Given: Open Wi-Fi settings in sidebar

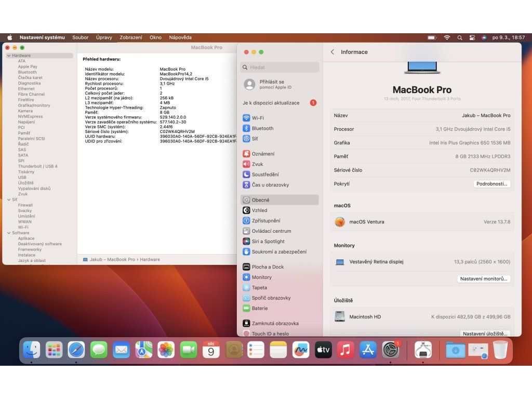Looking at the screenshot, I should pos(258,118).
